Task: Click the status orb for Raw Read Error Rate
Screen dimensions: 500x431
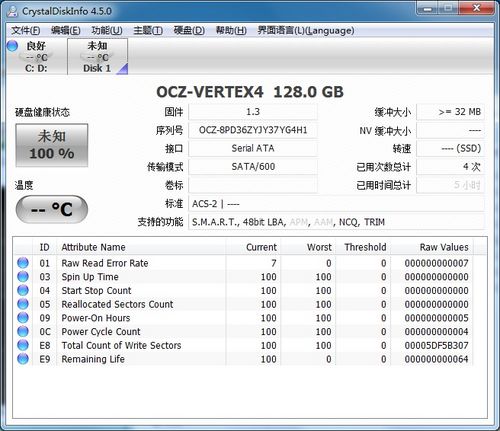Action: (23, 263)
